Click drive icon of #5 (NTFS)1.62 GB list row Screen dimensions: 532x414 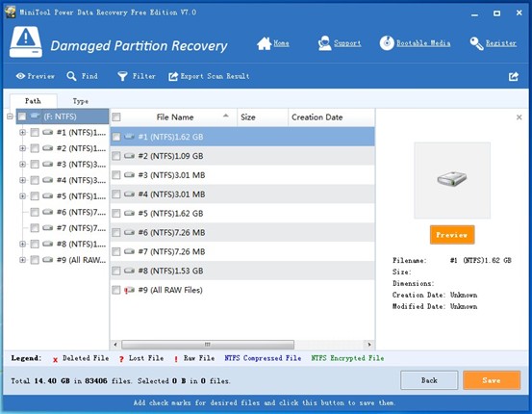coord(129,214)
